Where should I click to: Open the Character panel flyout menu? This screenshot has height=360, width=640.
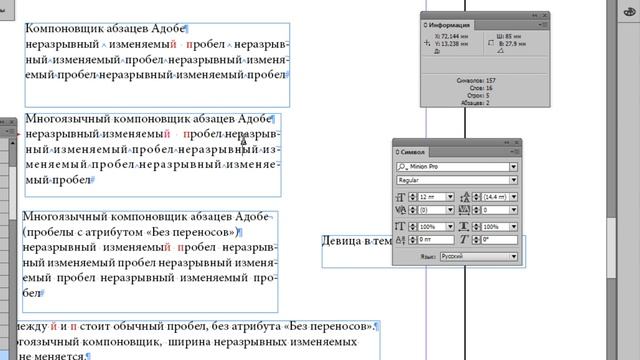click(x=515, y=152)
